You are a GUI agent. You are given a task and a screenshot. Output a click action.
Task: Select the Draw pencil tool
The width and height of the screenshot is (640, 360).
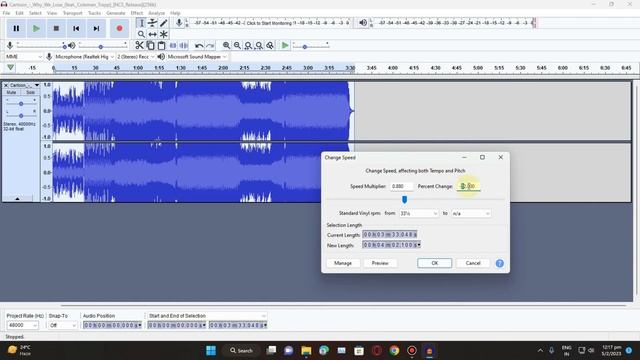163,23
